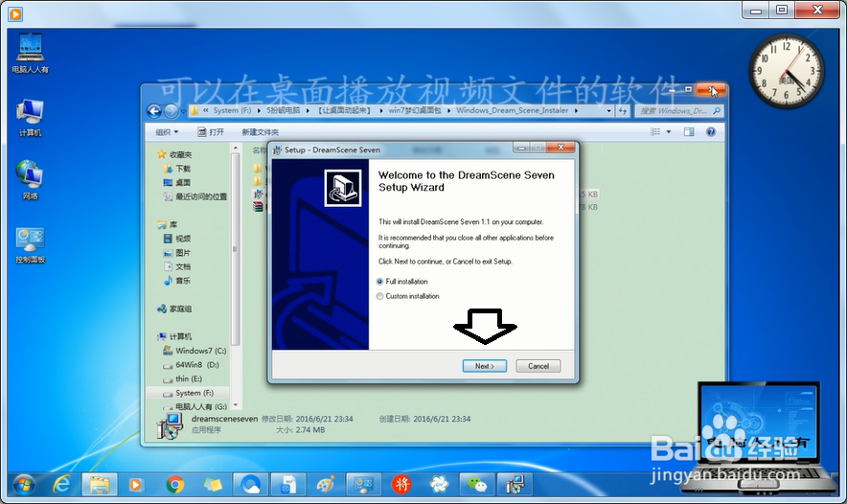
Task: Open 计算机 desktop icon
Action: 30,118
